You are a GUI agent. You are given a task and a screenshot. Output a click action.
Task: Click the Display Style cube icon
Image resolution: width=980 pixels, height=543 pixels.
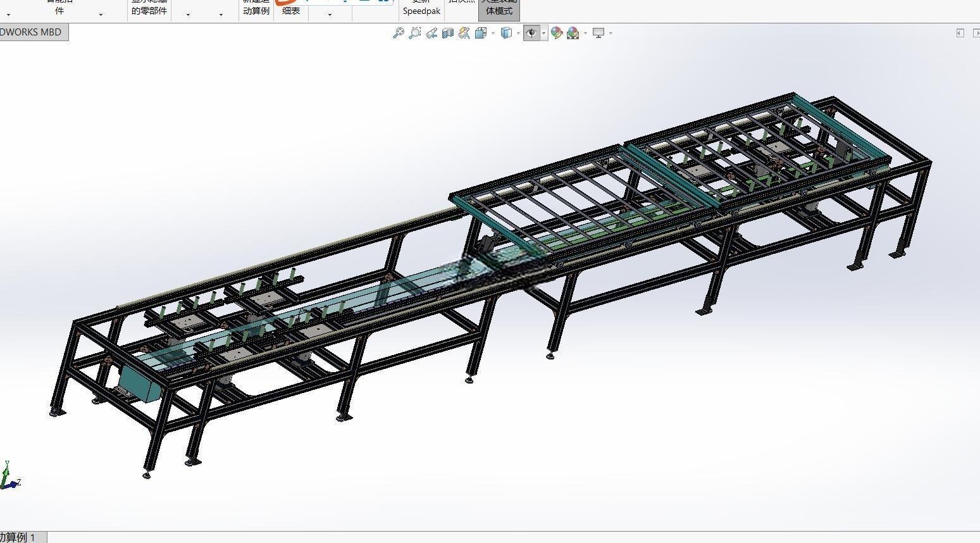click(x=506, y=33)
